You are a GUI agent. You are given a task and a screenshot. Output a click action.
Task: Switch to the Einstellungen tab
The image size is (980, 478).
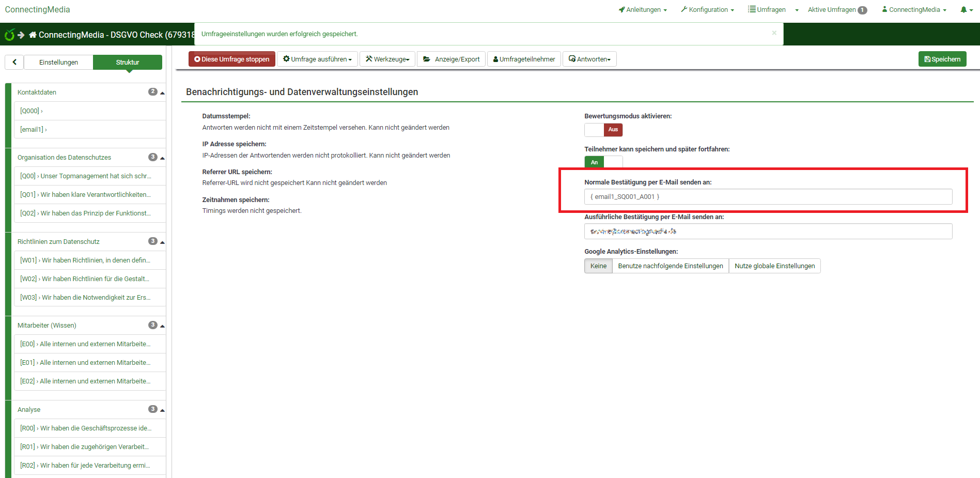click(58, 63)
